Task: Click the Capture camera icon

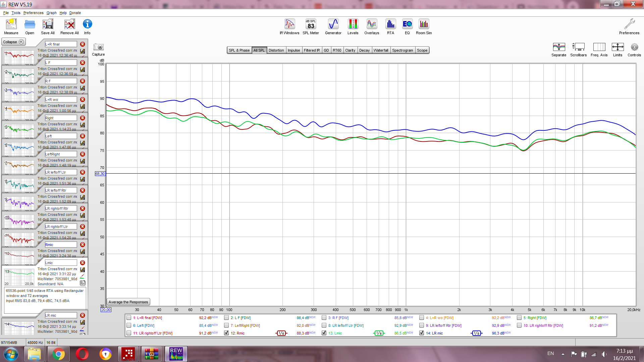Action: [x=98, y=47]
